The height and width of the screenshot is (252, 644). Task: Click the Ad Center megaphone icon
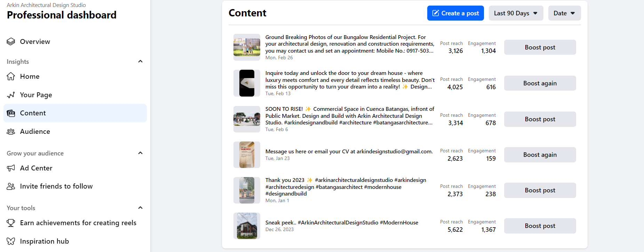coord(11,168)
